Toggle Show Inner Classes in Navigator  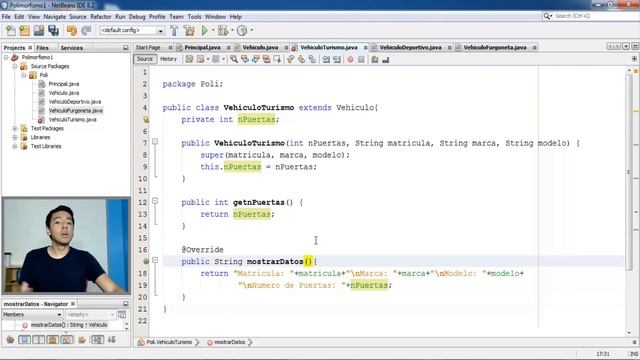click(x=67, y=340)
